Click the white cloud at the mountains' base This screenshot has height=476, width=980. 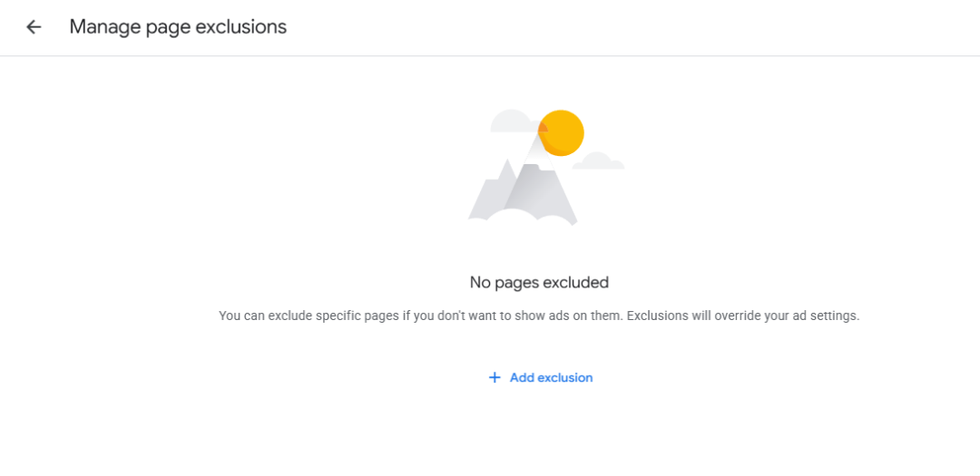tap(515, 220)
